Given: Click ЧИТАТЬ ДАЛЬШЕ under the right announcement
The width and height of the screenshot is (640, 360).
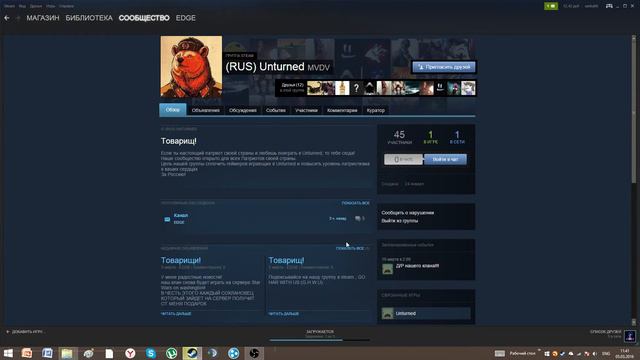Looking at the screenshot, I should [x=284, y=313].
